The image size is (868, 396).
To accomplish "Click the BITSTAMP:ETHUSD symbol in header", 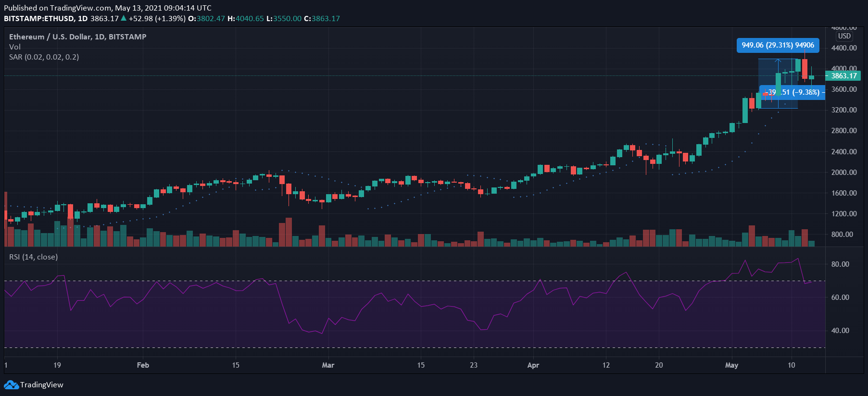I will [x=39, y=19].
